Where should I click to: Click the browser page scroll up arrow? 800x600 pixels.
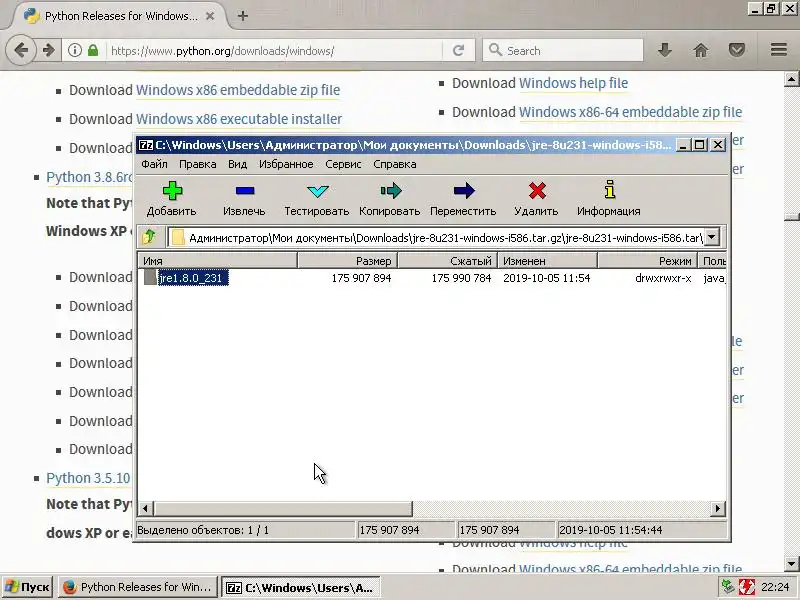(791, 79)
